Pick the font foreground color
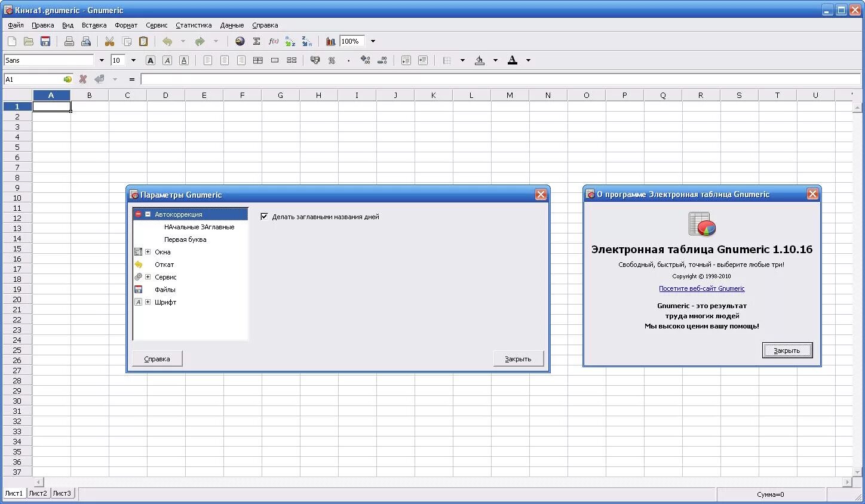Screen dimensions: 865x504 tap(512, 60)
